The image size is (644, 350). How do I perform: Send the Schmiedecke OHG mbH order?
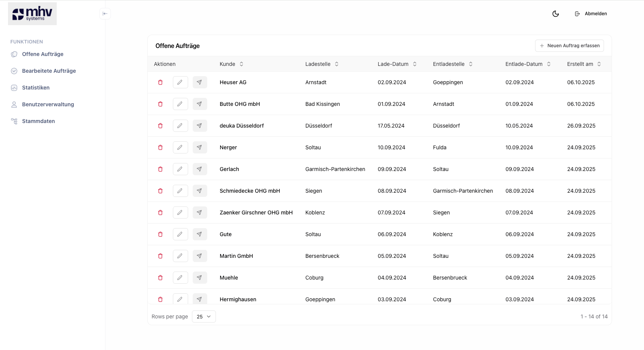tap(200, 191)
